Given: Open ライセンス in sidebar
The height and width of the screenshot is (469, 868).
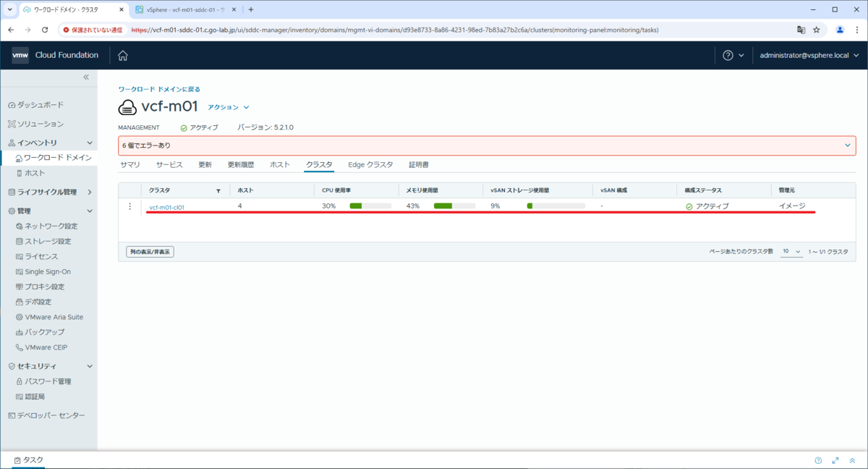Looking at the screenshot, I should click(36, 257).
